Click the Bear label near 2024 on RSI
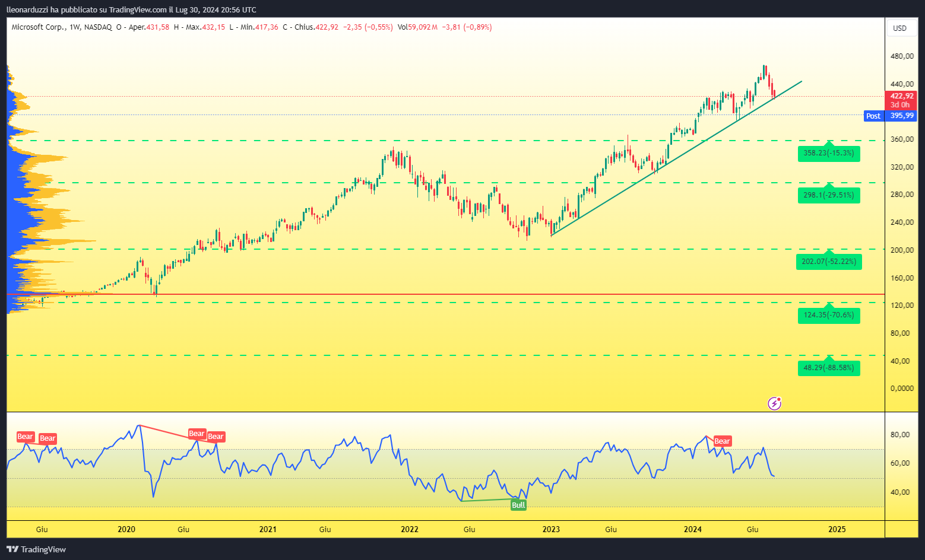 tap(722, 441)
